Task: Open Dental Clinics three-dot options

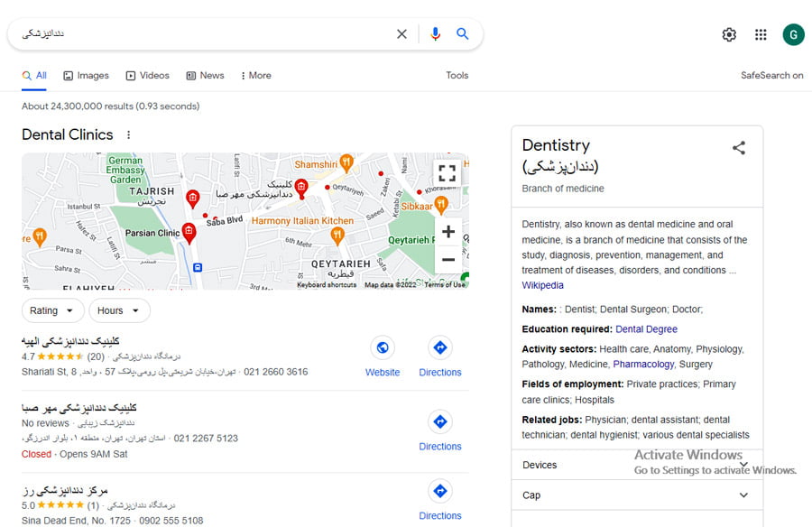Action: click(128, 134)
